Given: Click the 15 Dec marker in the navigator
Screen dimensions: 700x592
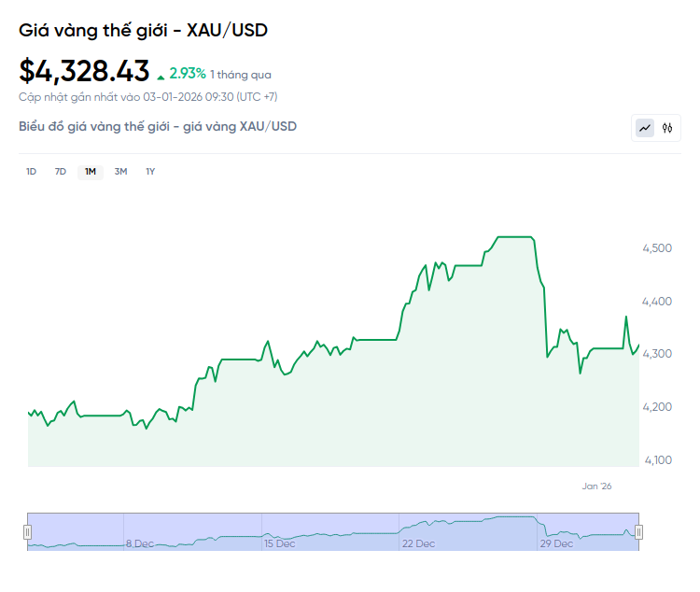Looking at the screenshot, I should pyautogui.click(x=279, y=543).
